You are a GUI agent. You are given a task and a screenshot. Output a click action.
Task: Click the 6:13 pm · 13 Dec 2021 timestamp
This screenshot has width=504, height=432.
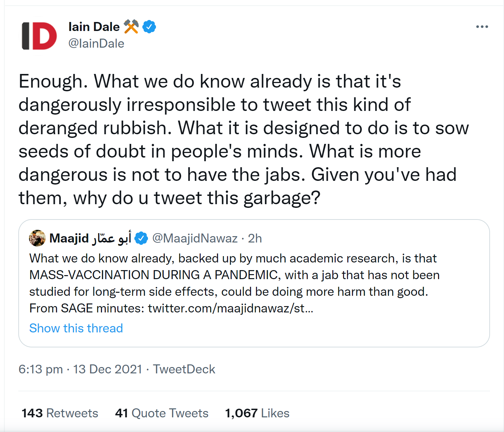pyautogui.click(x=80, y=369)
